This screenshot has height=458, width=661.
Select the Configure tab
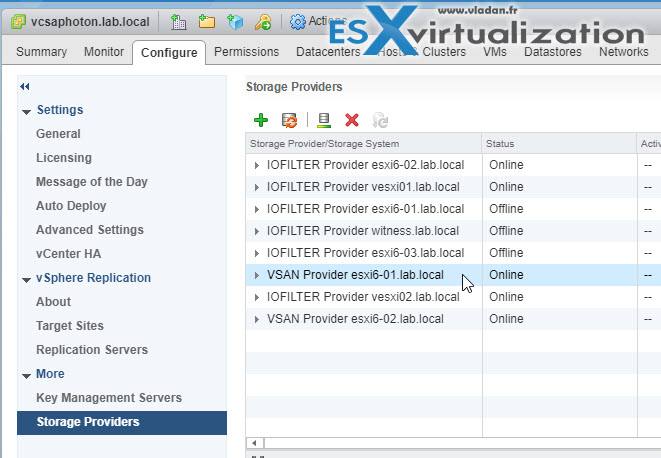tap(169, 53)
